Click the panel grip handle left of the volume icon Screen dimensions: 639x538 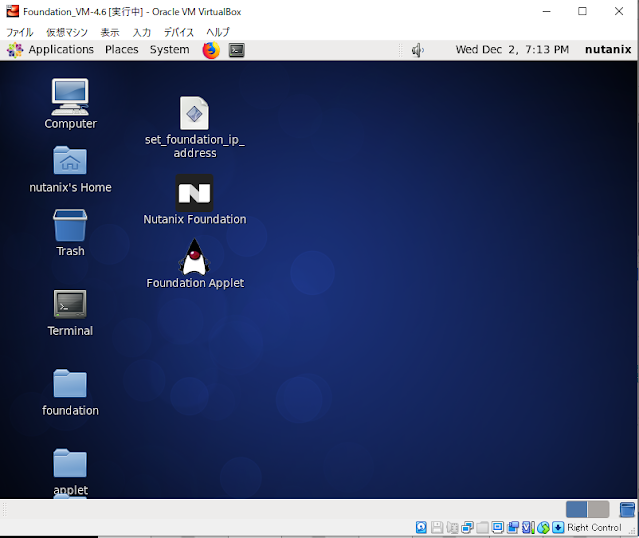pyautogui.click(x=401, y=50)
